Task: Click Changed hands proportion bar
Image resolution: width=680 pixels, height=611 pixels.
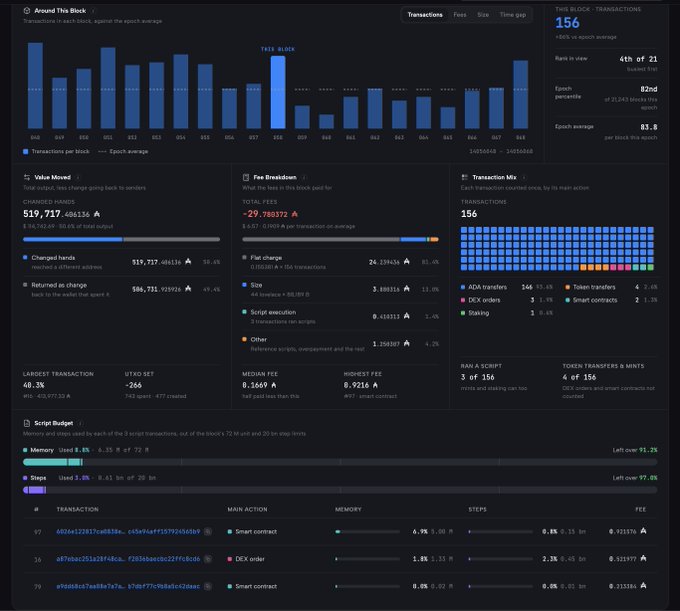Action: pos(121,239)
